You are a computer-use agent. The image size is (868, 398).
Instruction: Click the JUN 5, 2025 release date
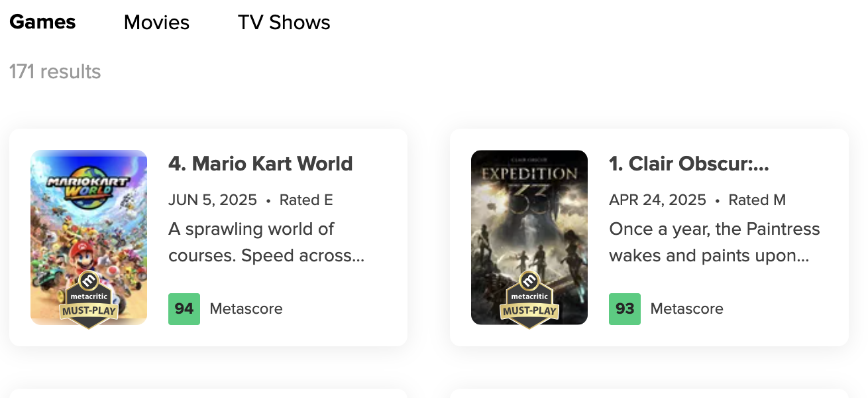point(212,200)
